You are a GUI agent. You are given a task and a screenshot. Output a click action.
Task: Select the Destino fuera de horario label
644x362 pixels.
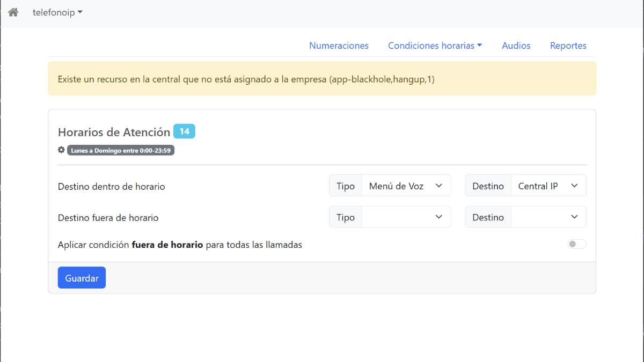108,218
